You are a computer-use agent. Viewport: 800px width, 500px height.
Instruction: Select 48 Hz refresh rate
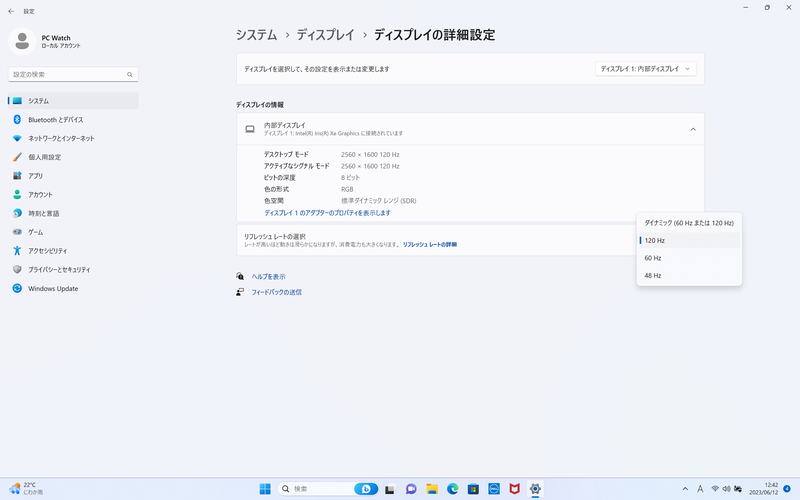tap(689, 275)
